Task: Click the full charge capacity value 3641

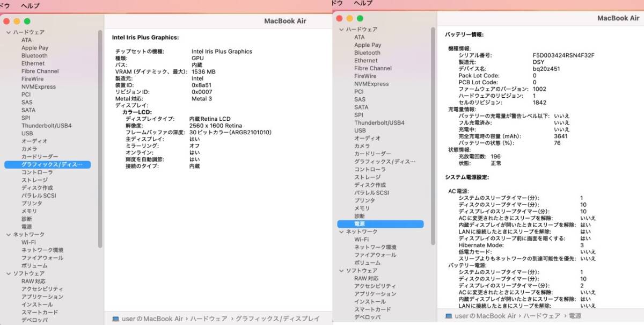Action: pos(561,136)
